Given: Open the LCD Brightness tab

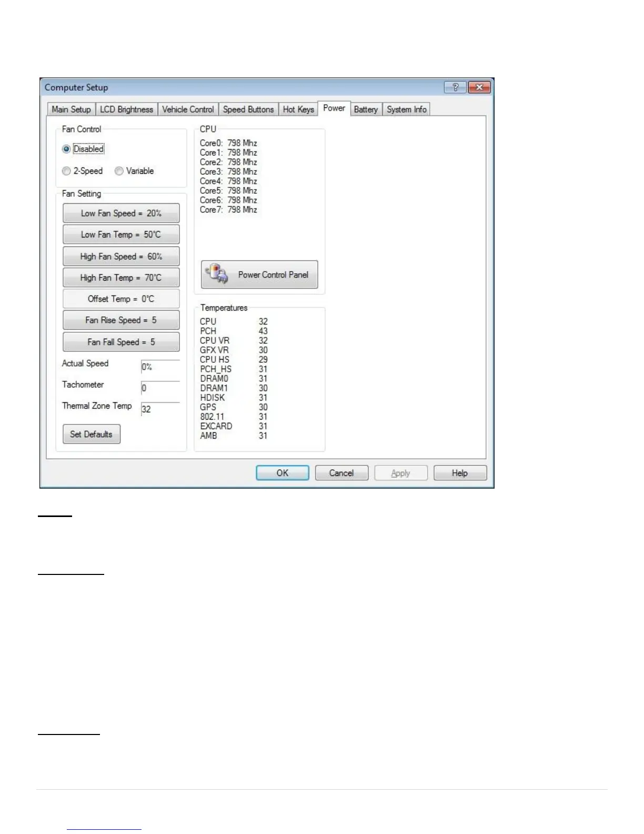Looking at the screenshot, I should [x=126, y=110].
